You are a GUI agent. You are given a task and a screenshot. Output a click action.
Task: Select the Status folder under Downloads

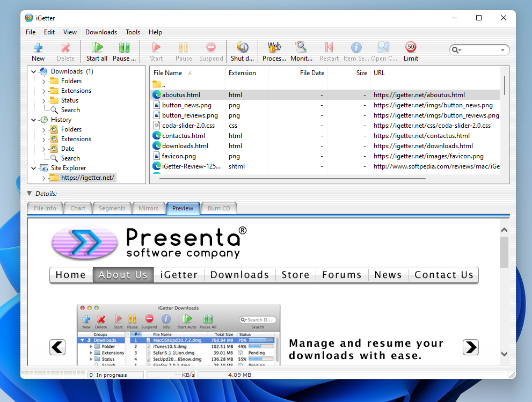click(69, 100)
